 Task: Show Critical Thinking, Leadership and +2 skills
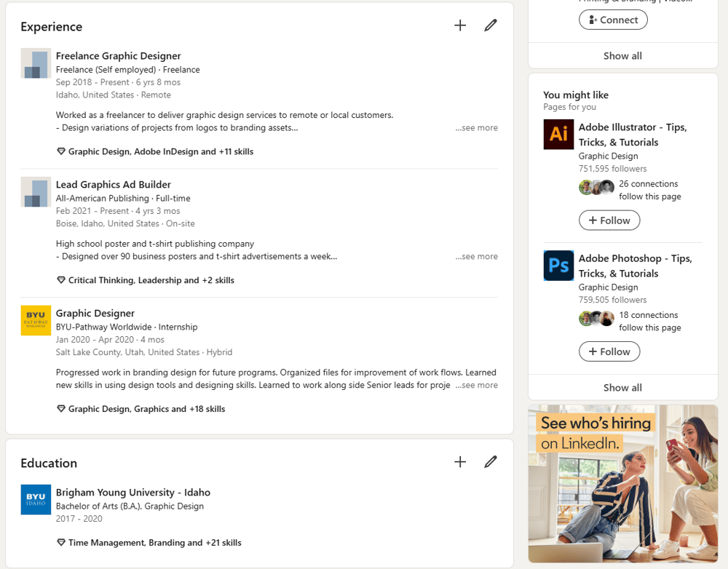coord(151,280)
